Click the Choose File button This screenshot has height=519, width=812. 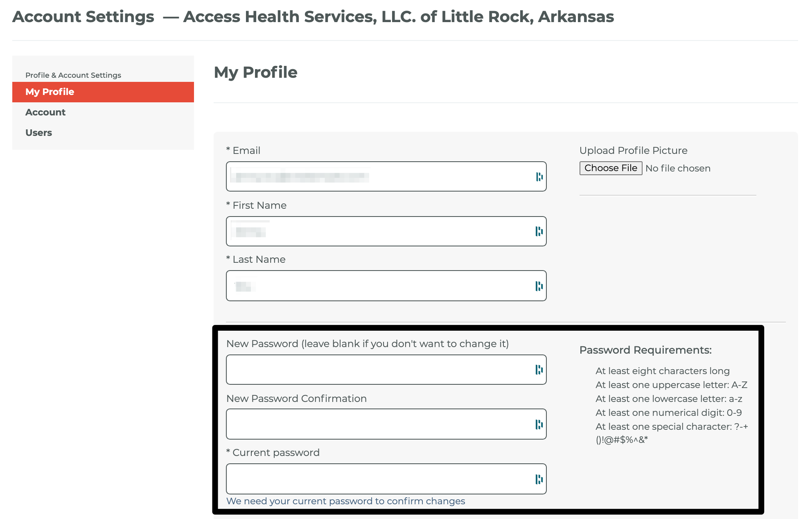point(611,168)
